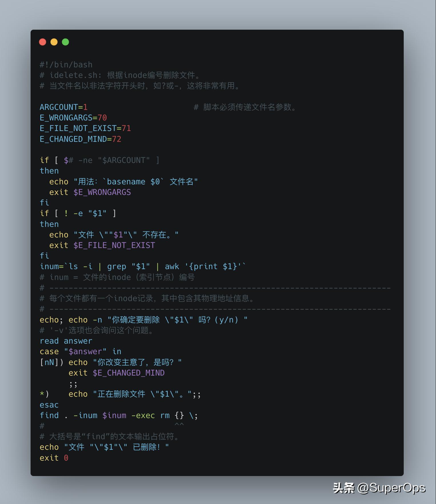
Task: Click the 'idelete.sh' comment line
Action: (121, 75)
